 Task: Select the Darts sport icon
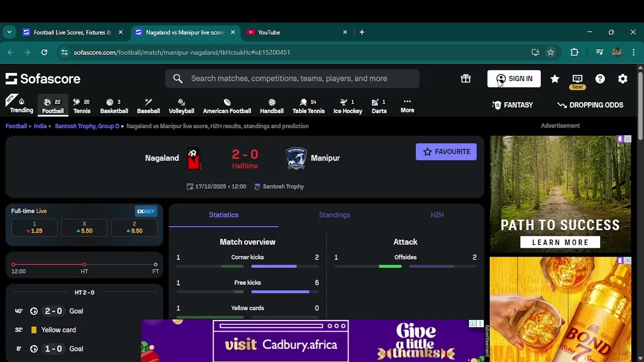(x=379, y=106)
